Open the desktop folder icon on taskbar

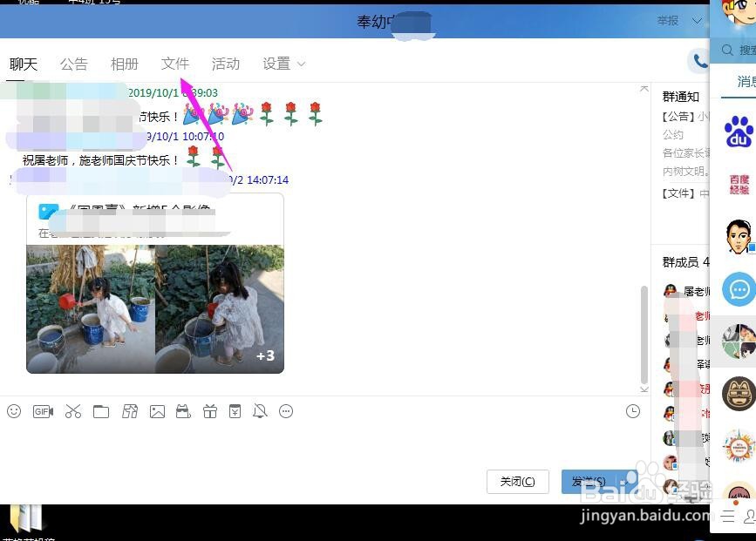point(26,520)
